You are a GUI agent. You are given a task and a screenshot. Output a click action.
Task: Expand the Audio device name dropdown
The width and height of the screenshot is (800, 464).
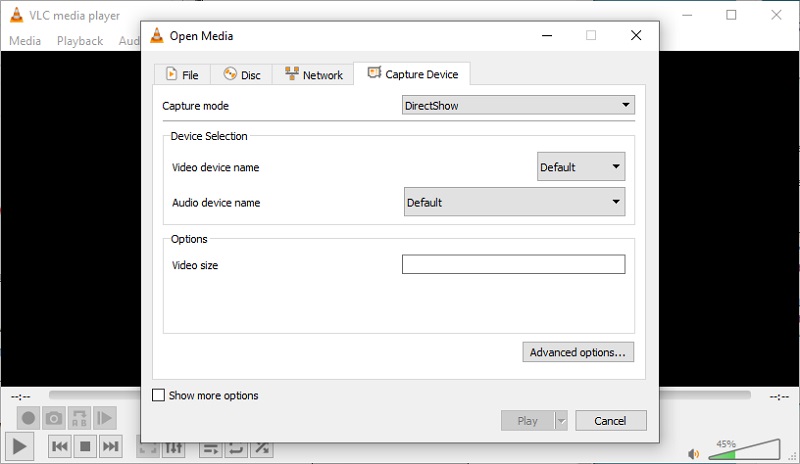coord(514,202)
